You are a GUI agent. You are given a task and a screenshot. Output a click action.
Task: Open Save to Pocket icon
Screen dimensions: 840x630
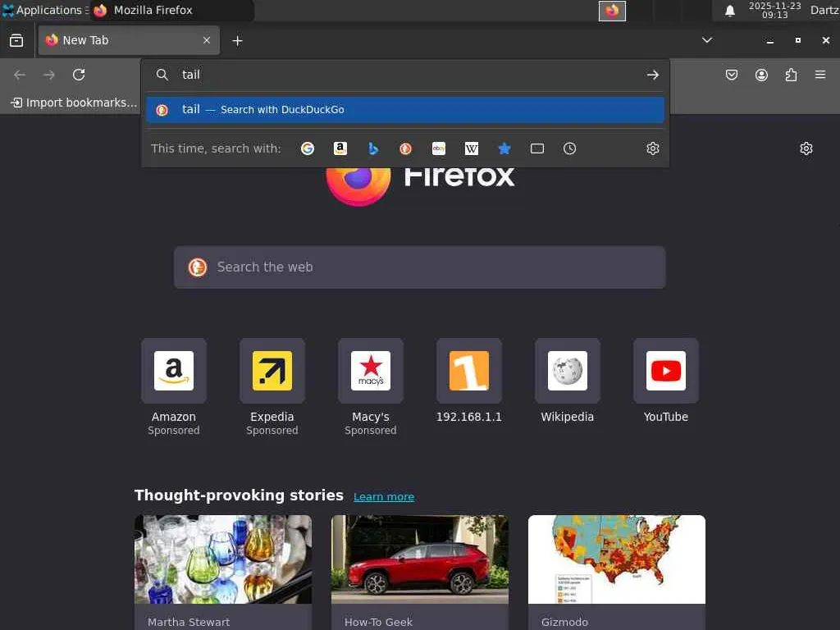click(731, 75)
